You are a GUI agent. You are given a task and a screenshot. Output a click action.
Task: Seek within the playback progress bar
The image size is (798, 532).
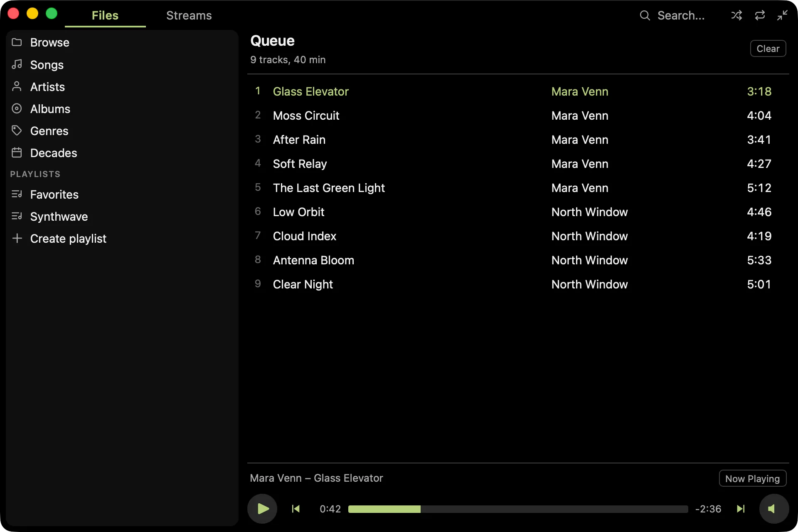click(518, 509)
